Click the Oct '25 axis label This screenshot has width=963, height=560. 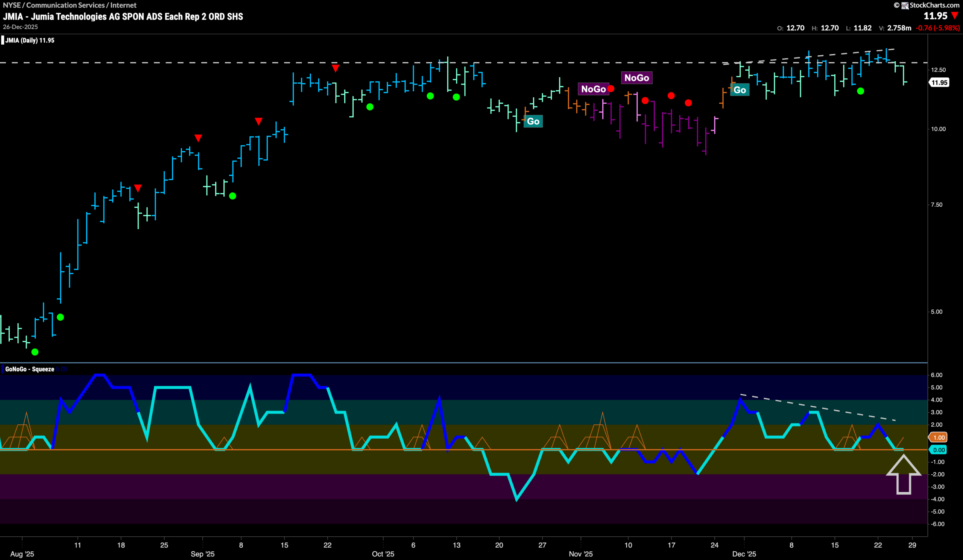(x=383, y=554)
